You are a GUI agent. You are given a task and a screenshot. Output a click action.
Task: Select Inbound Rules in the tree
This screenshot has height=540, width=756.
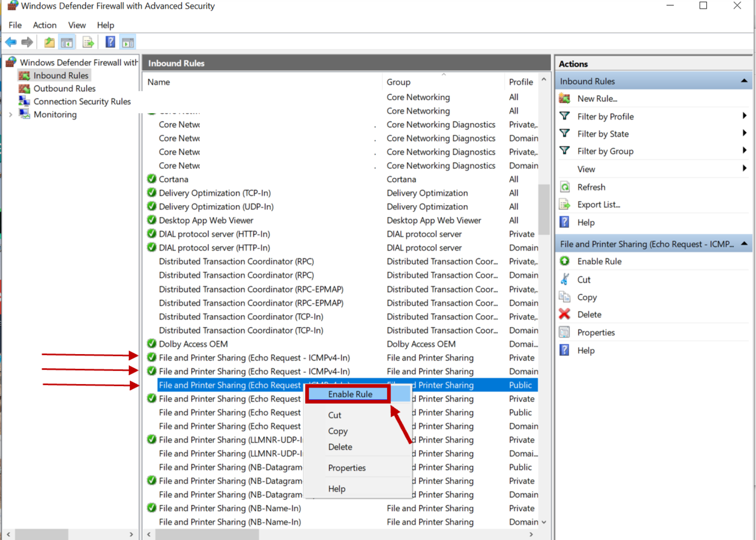click(61, 75)
